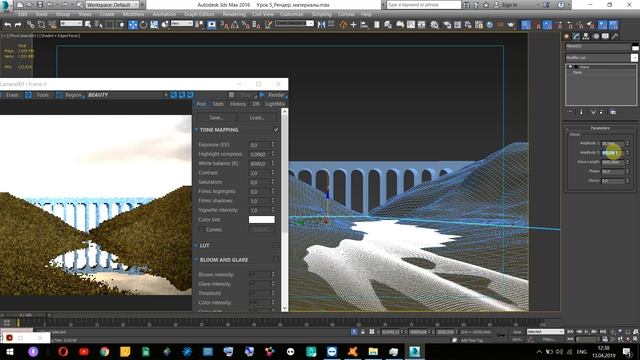The height and width of the screenshot is (360, 640).
Task: Open the Hierarchy tab in command panel
Action: pos(586,36)
